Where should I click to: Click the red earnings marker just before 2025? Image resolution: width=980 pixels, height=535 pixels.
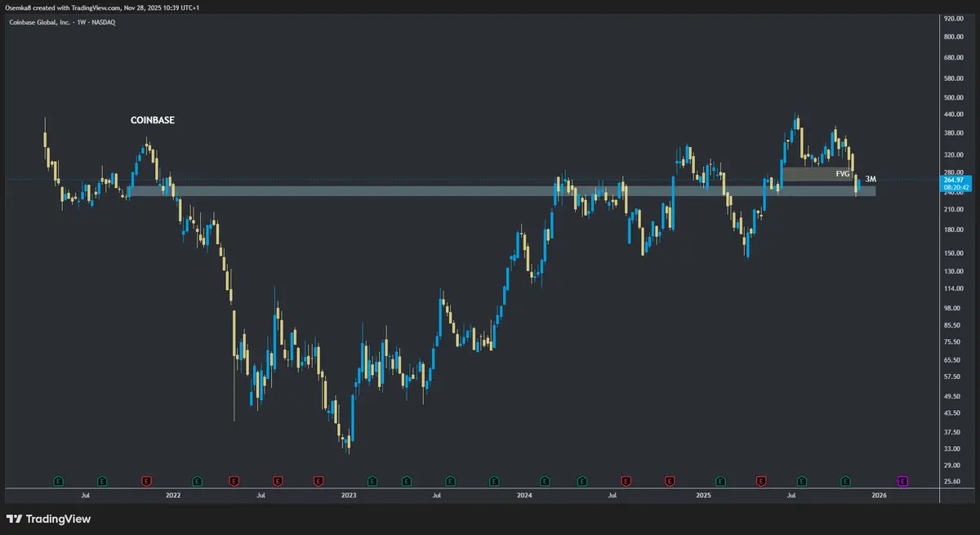coord(670,481)
